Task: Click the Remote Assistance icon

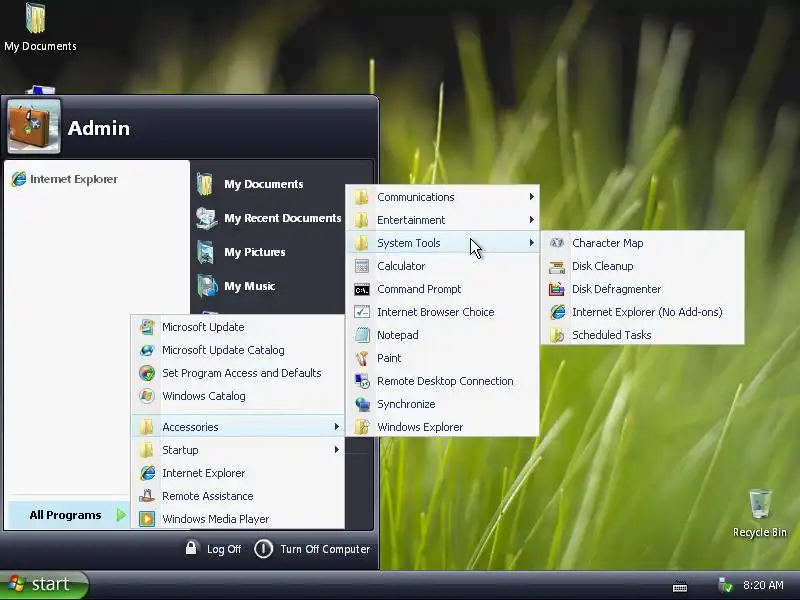Action: (x=147, y=496)
